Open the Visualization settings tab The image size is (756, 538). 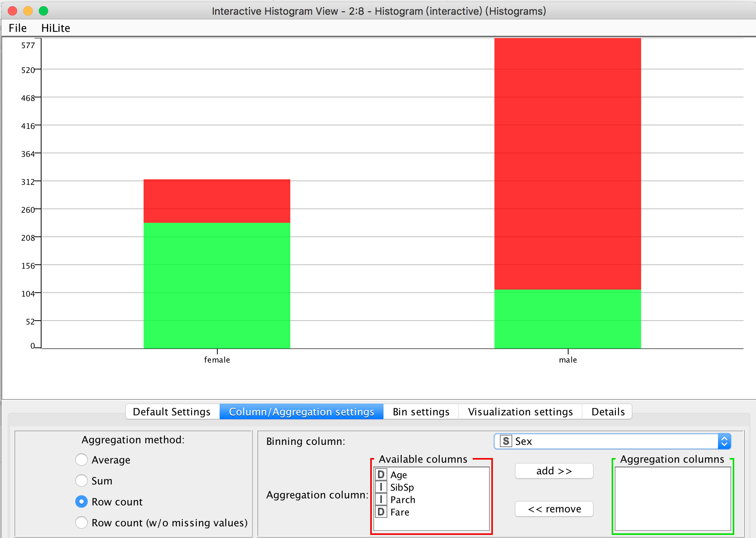click(520, 411)
